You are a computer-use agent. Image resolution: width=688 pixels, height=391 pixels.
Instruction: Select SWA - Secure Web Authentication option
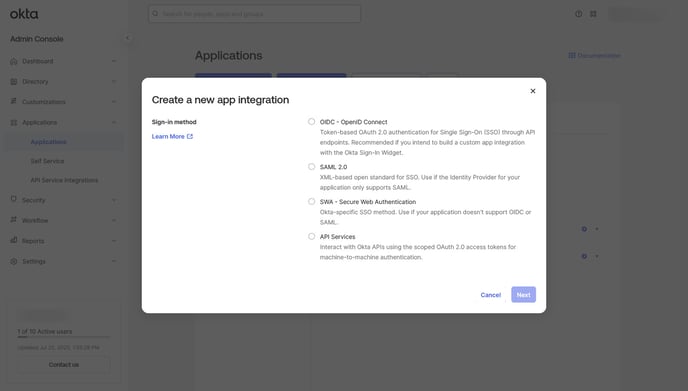pos(311,201)
